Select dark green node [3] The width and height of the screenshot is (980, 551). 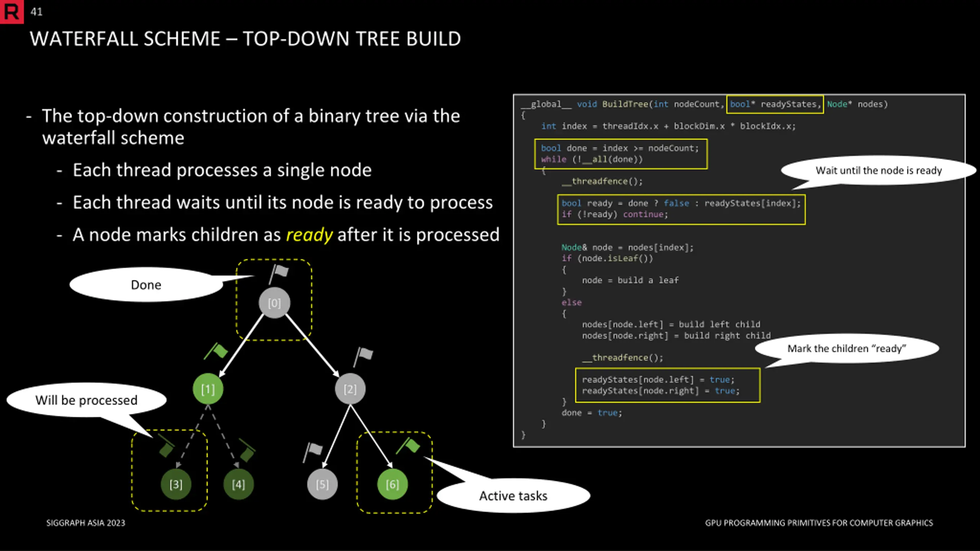176,484
